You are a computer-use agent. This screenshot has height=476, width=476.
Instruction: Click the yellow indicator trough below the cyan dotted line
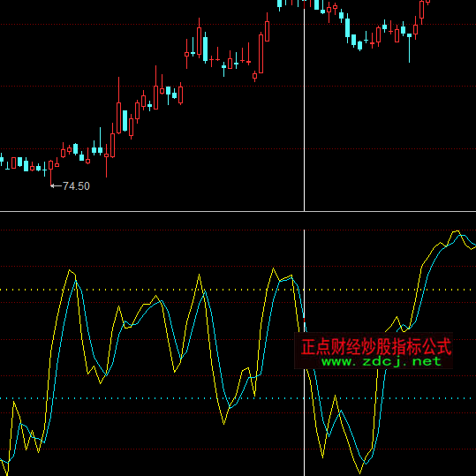point(223,423)
